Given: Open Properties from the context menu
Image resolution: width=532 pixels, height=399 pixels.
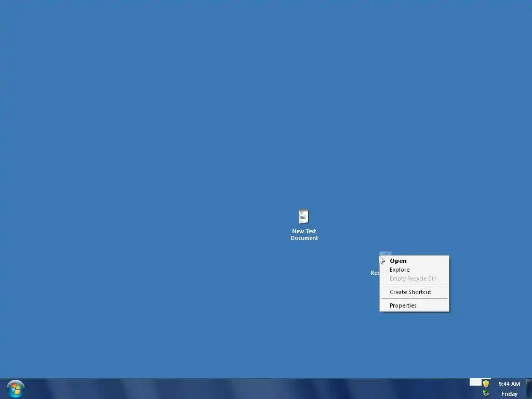Looking at the screenshot, I should 414,305.
